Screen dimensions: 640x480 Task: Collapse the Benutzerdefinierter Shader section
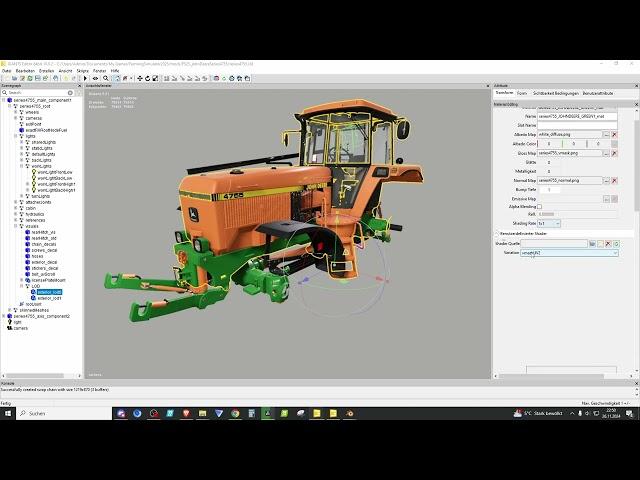click(498, 233)
